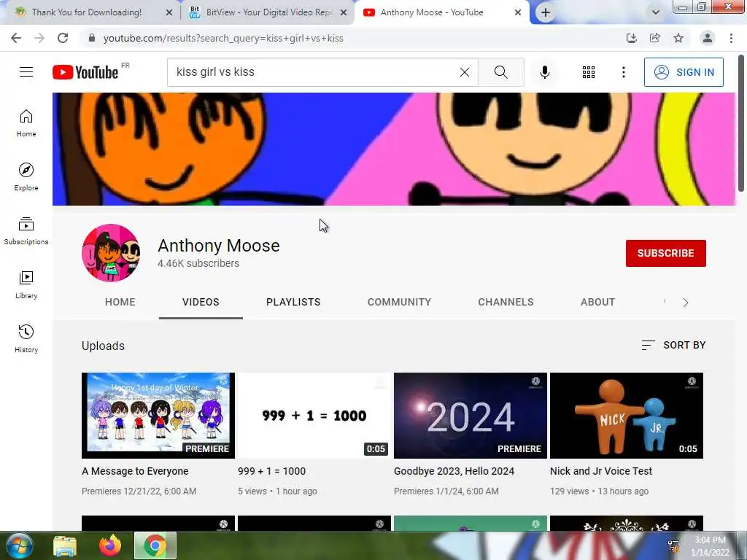Screen dimensions: 747x560
Task: Switch to the PLAYLISTS tab
Action: coord(293,302)
